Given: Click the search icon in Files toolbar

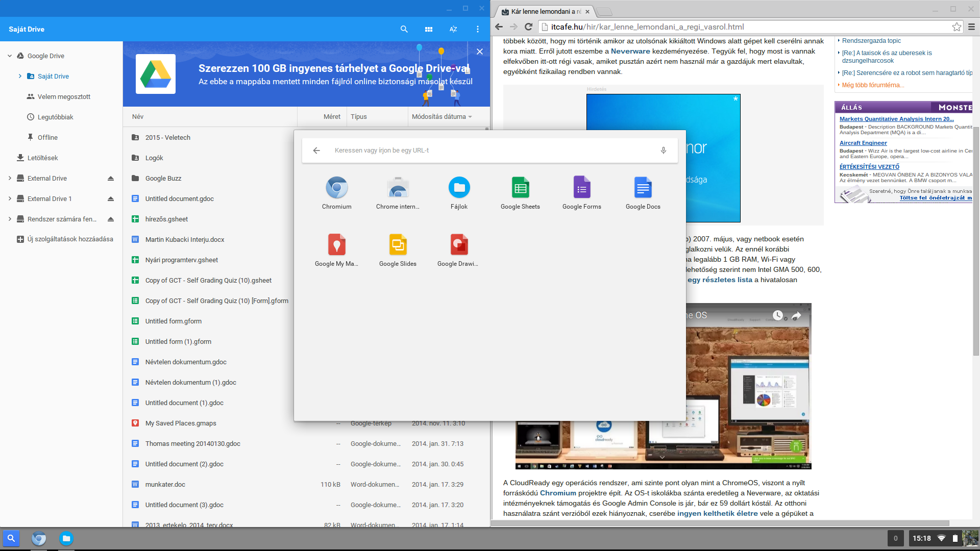Looking at the screenshot, I should (404, 29).
